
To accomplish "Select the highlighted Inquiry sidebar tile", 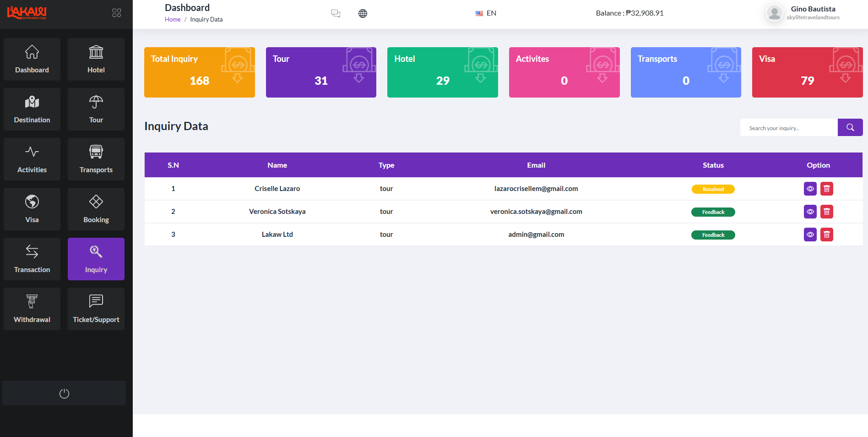I will coord(96,259).
